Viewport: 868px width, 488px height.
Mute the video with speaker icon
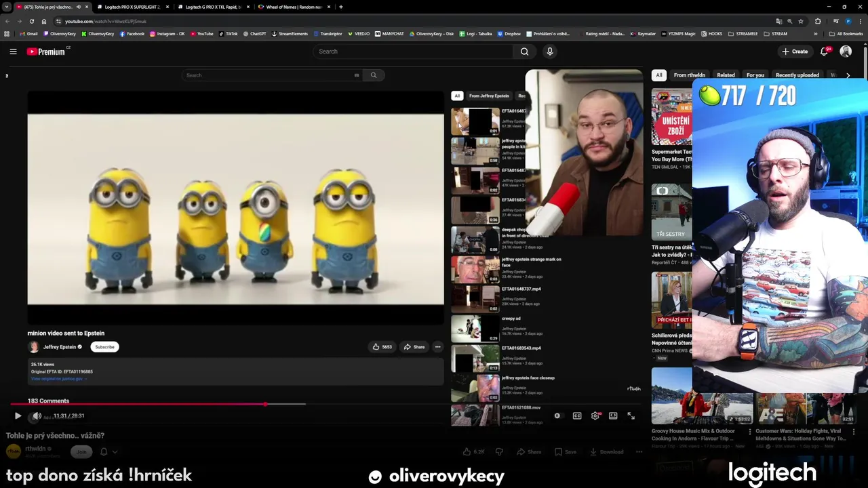[x=37, y=415]
